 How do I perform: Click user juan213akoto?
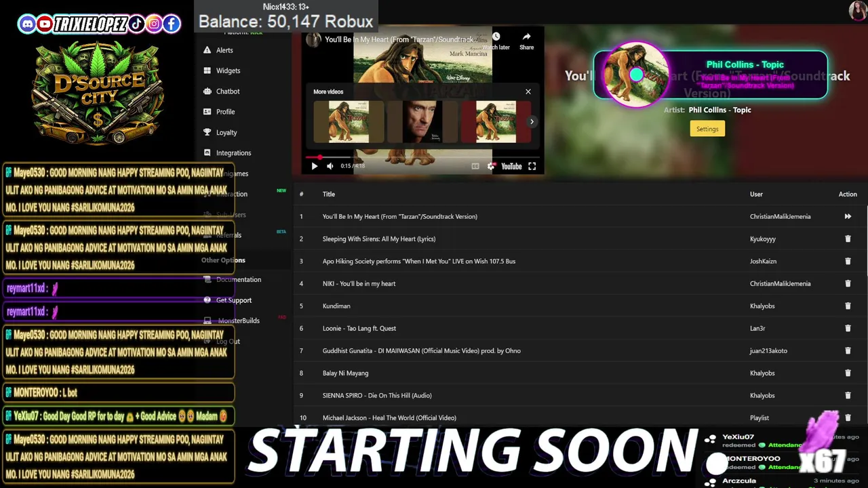[x=768, y=350]
